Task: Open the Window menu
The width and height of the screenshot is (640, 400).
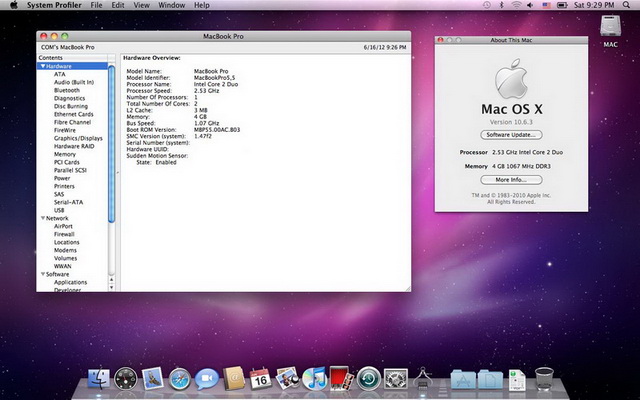Action: 171,6
